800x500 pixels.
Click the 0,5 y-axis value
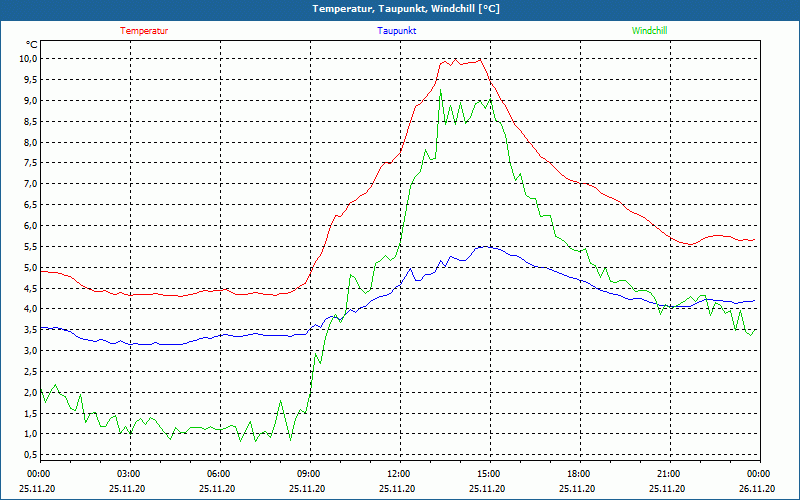pos(31,455)
